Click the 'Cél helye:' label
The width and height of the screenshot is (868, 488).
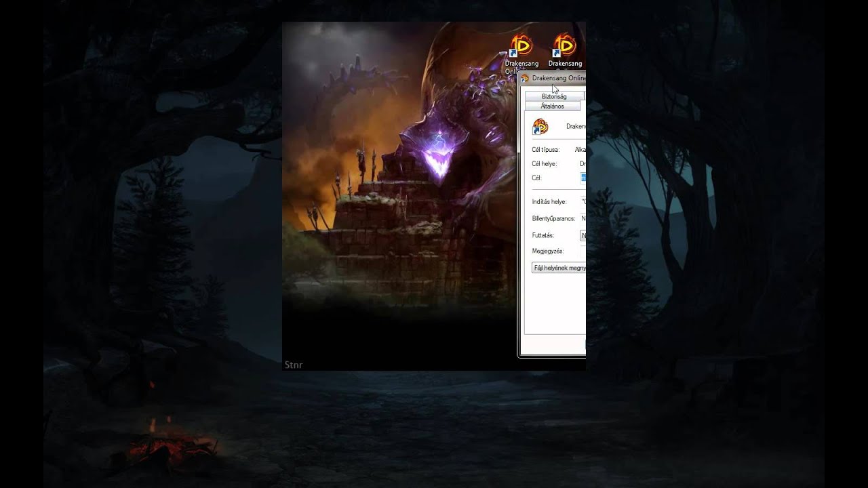tap(545, 164)
